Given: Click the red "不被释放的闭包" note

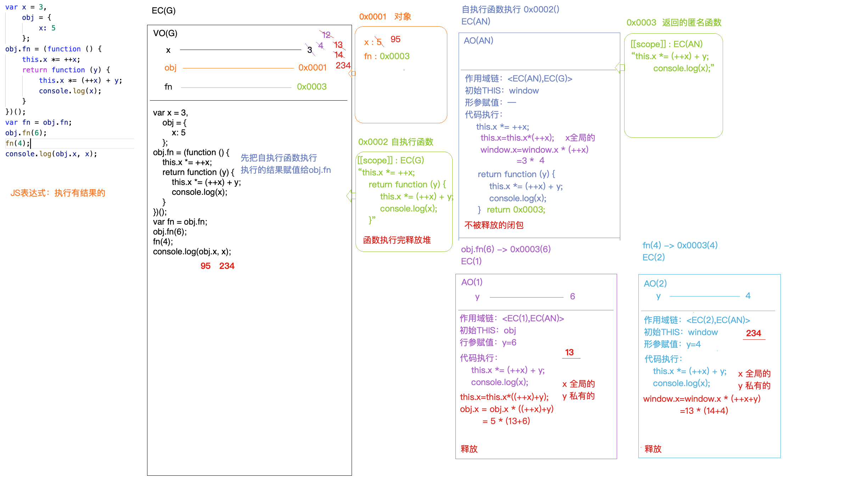Looking at the screenshot, I should pos(493,225).
